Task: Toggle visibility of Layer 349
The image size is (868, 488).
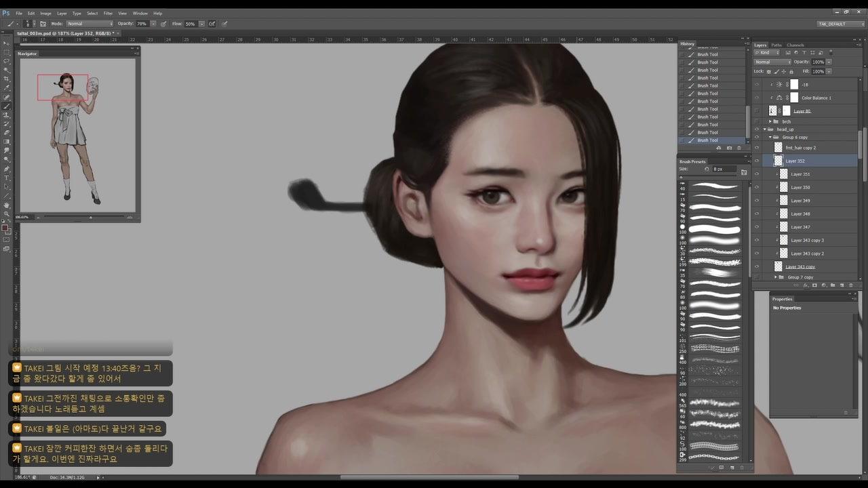Action: click(x=757, y=201)
